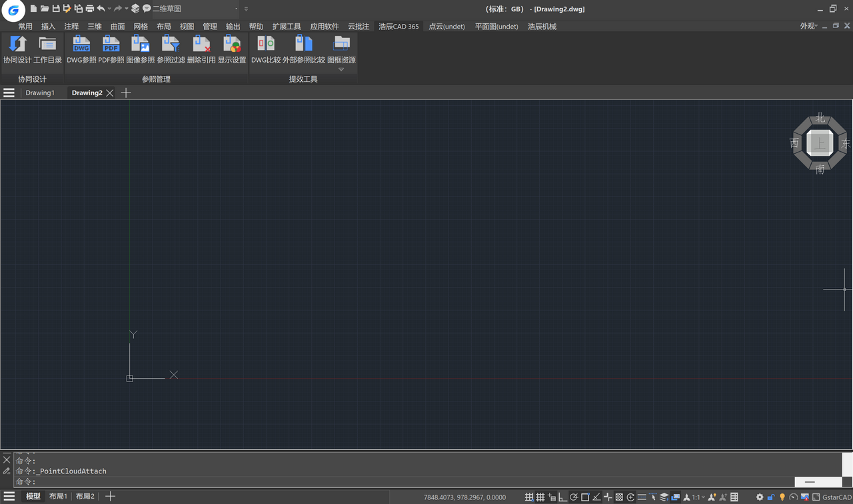Expand the 提效工具 panel arrow
Image resolution: width=853 pixels, height=504 pixels.
[x=341, y=70]
